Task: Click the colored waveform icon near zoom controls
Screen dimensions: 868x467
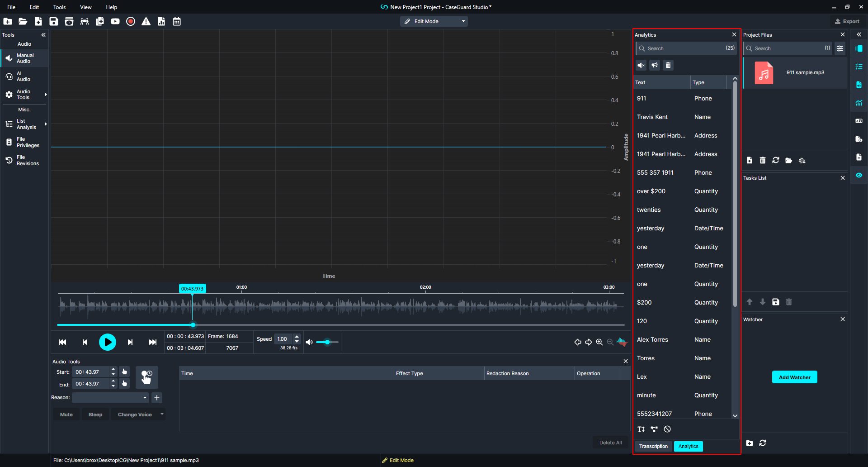Action: coord(622,342)
